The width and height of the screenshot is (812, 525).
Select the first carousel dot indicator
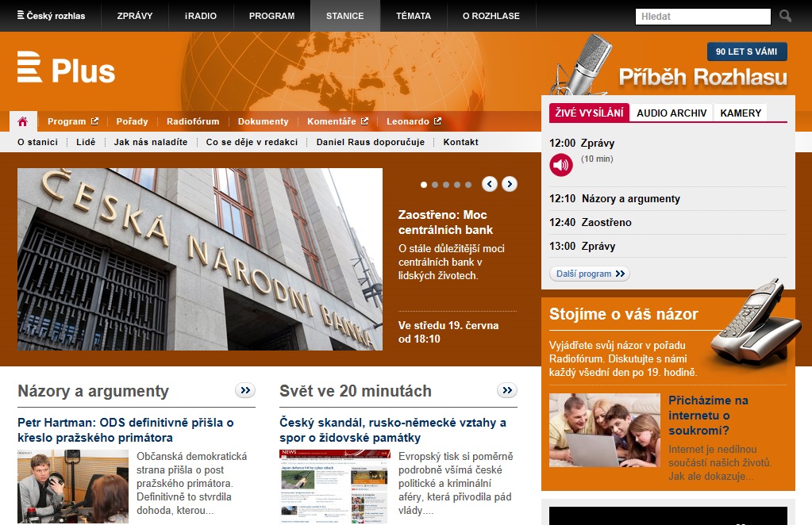pyautogui.click(x=424, y=185)
